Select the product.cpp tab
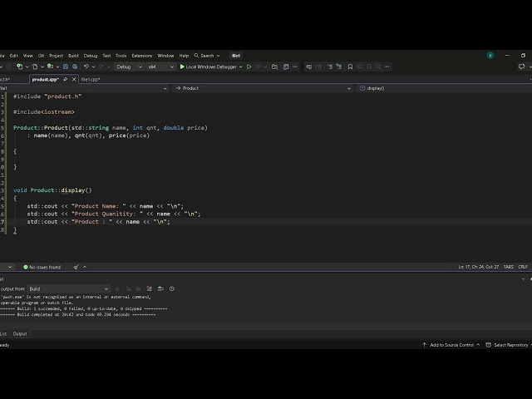This screenshot has height=399, width=532. [45, 80]
